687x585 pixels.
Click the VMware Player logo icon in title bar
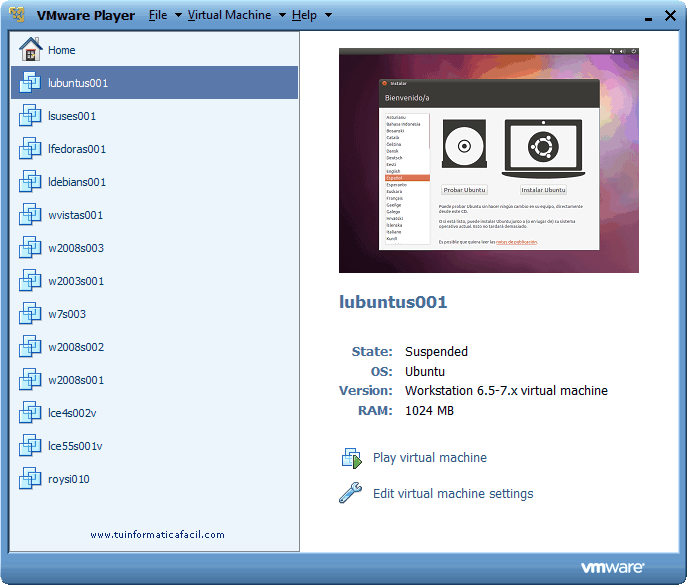click(x=17, y=14)
